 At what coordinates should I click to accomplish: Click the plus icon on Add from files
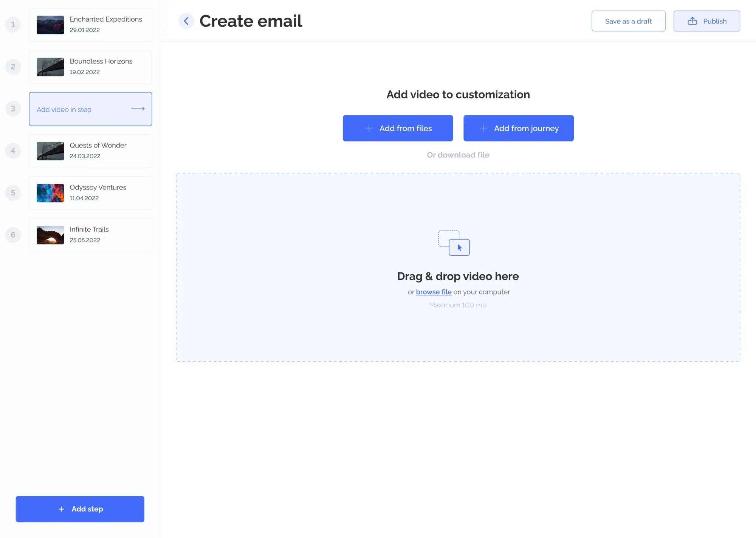pyautogui.click(x=368, y=128)
